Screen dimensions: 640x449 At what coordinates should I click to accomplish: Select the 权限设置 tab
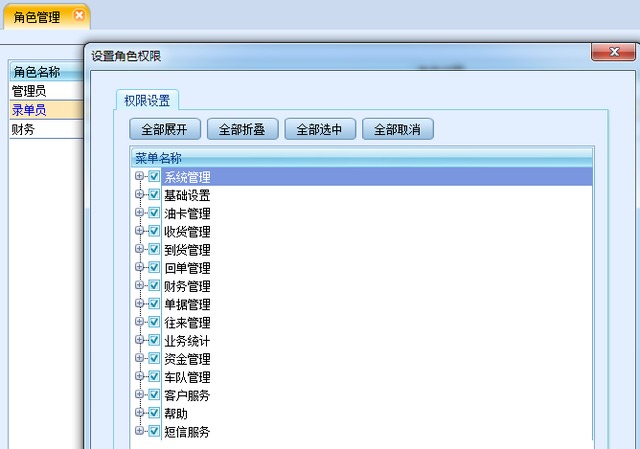(x=147, y=100)
